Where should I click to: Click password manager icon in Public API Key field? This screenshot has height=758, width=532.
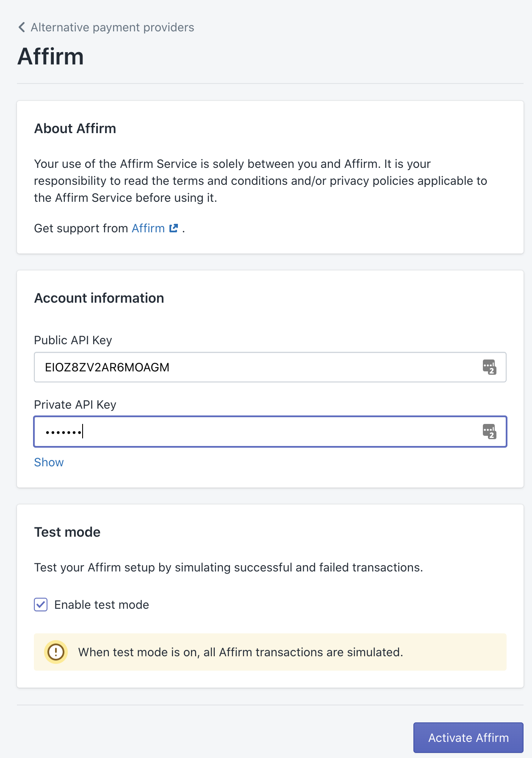[x=489, y=367]
